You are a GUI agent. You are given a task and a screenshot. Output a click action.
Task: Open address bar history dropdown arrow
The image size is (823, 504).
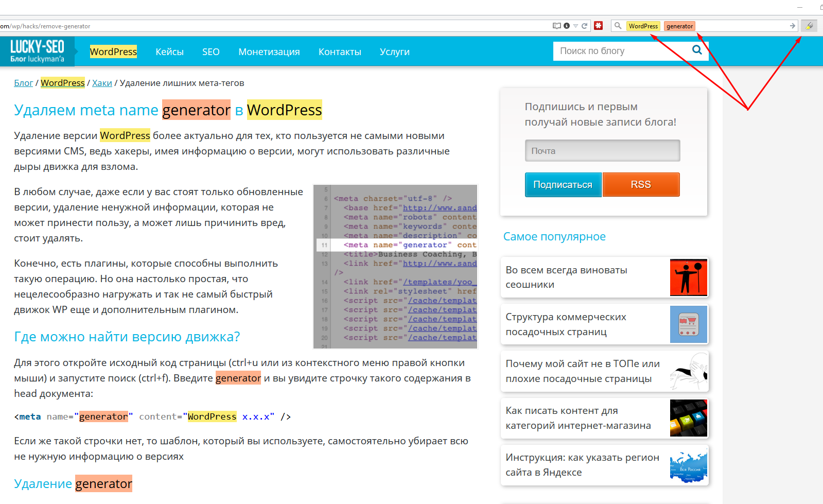576,26
